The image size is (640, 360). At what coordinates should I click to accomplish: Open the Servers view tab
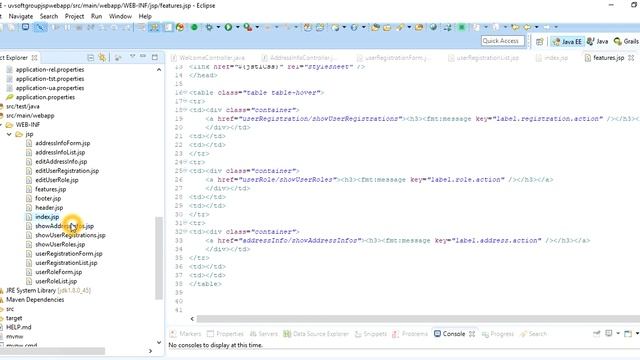tap(264, 334)
